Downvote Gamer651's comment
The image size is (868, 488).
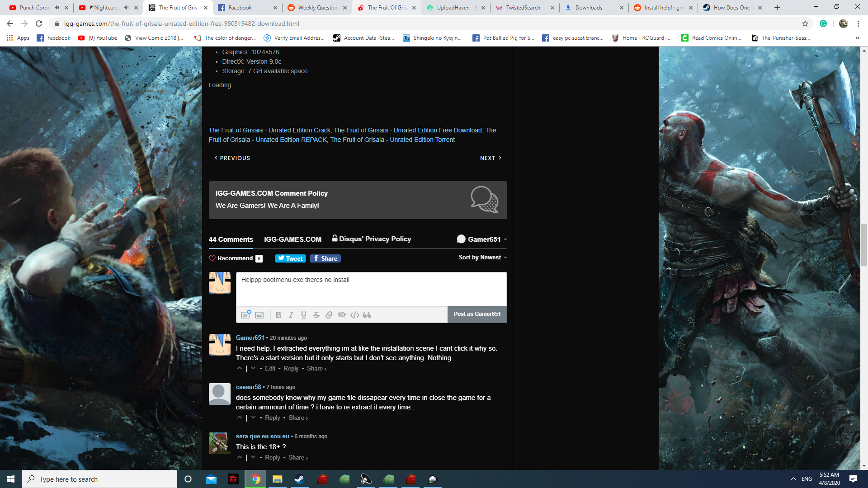click(253, 368)
